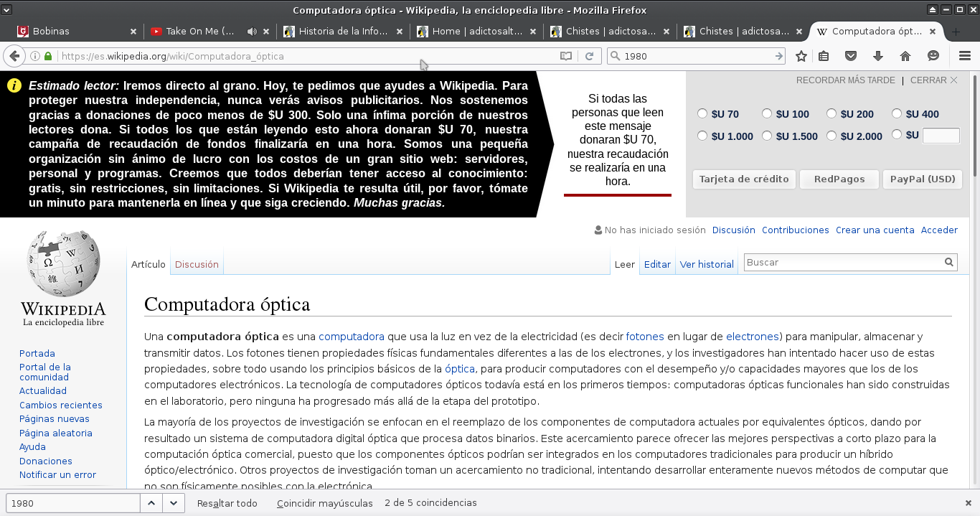
Task: Show bookmarks list icon
Action: coord(824,56)
